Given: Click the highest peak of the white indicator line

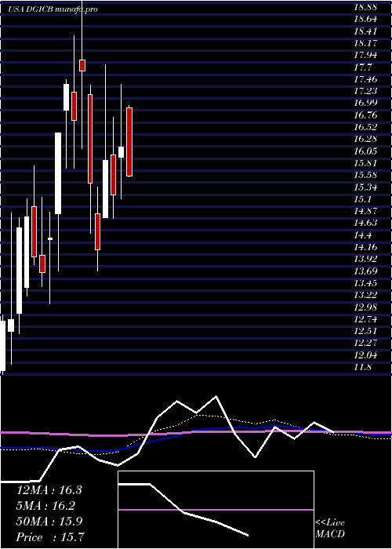Looking at the screenshot, I should 216,396.
